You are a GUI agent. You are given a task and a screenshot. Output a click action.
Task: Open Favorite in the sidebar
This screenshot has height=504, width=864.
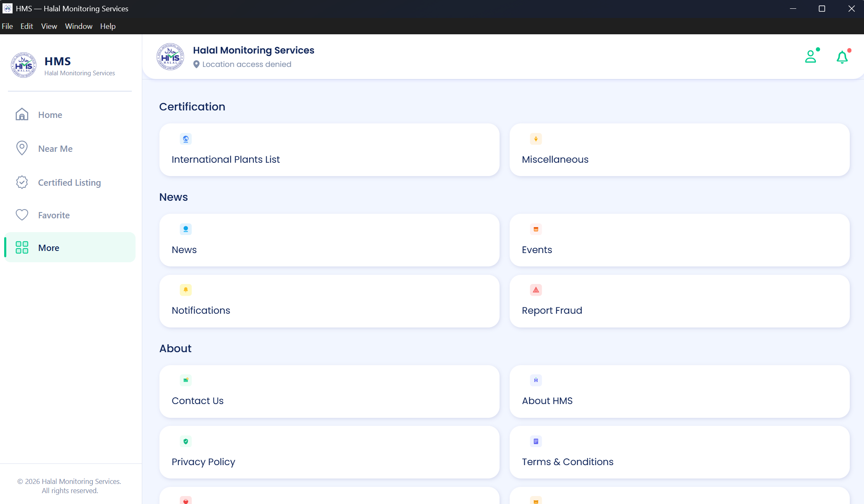click(70, 215)
